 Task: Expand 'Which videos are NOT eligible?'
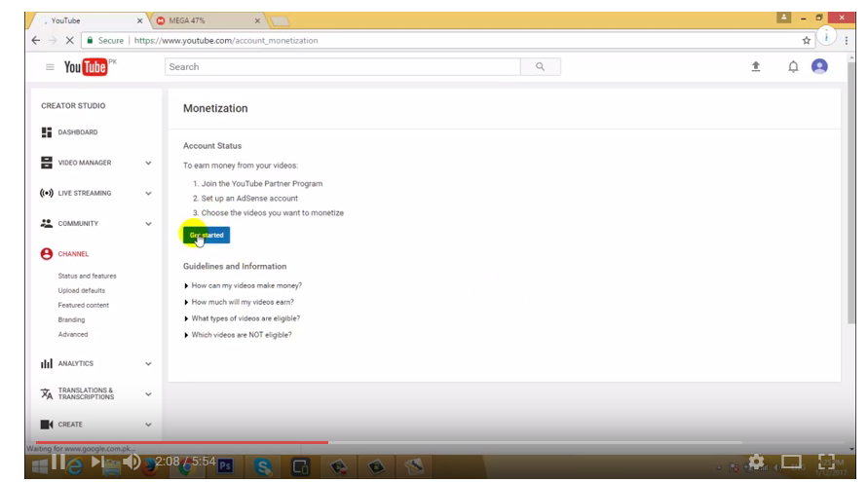(x=238, y=335)
